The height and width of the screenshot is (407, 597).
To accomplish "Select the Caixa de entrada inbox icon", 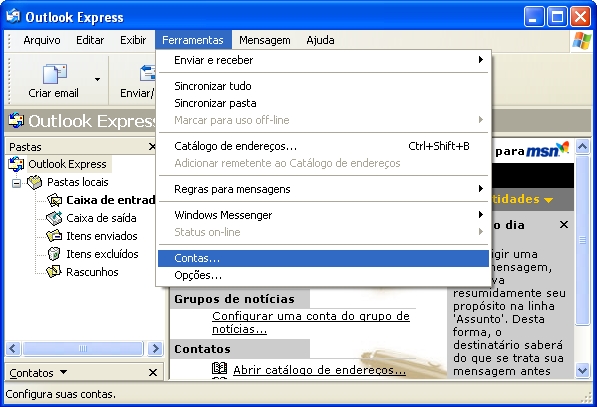I will coord(54,200).
